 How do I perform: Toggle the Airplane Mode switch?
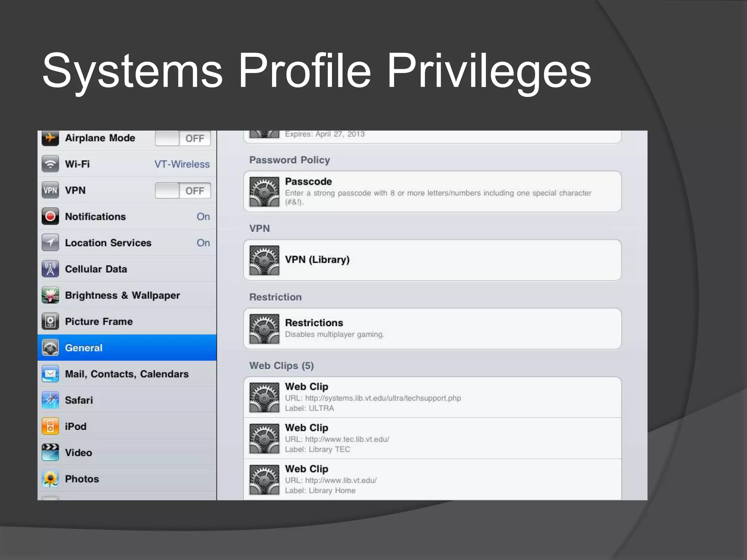click(183, 139)
